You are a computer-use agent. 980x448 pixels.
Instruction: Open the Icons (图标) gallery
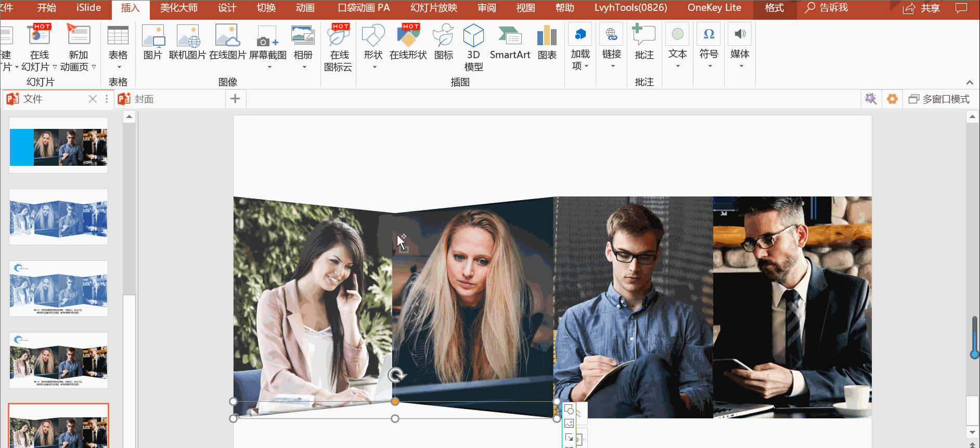pos(443,43)
